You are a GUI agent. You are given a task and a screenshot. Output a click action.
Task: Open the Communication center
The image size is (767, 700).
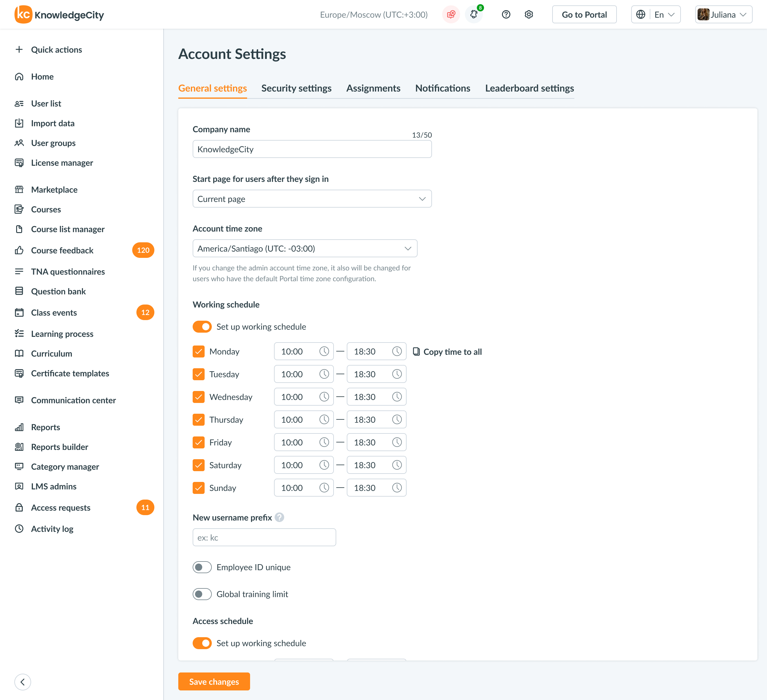(73, 400)
